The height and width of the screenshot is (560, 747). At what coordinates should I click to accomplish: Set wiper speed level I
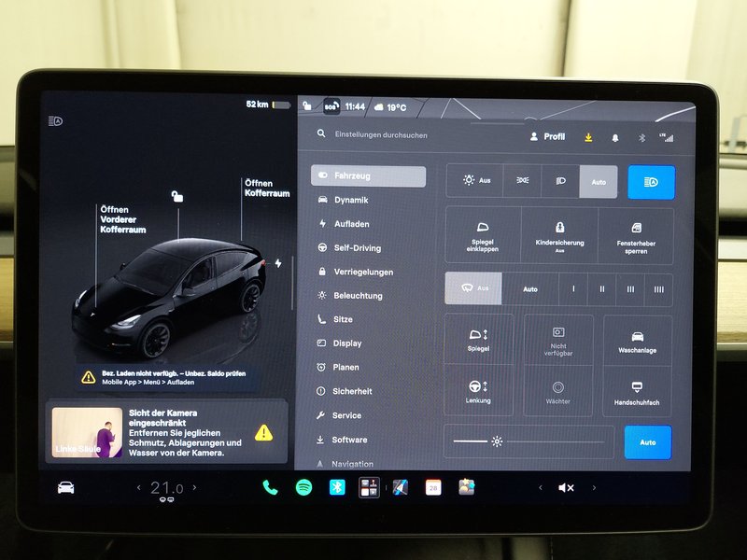[x=573, y=289]
